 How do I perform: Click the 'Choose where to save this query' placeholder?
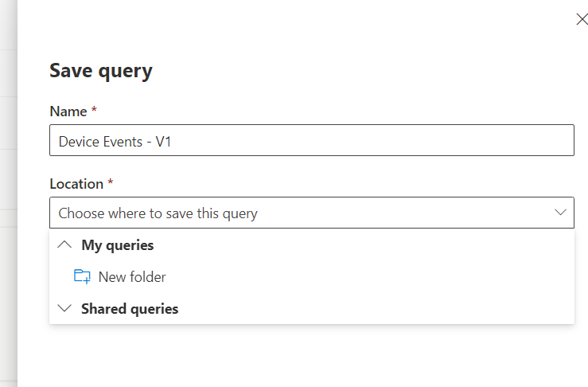pos(158,213)
